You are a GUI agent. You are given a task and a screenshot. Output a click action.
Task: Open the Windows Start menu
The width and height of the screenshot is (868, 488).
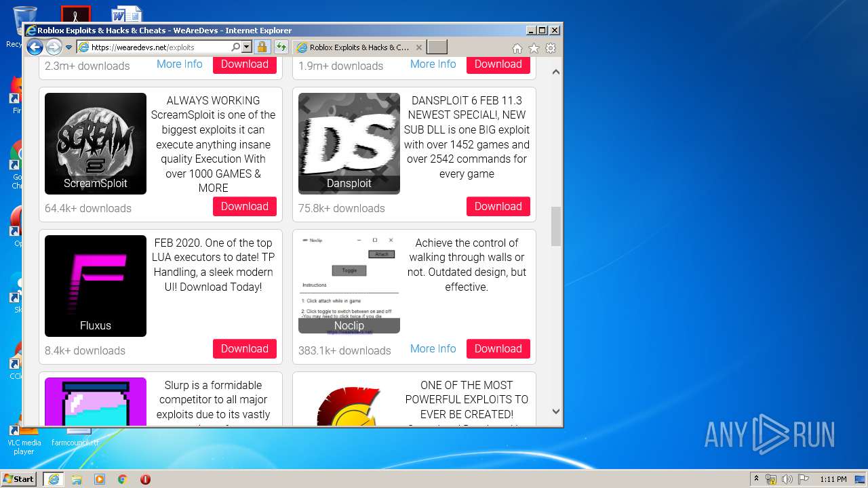point(18,479)
